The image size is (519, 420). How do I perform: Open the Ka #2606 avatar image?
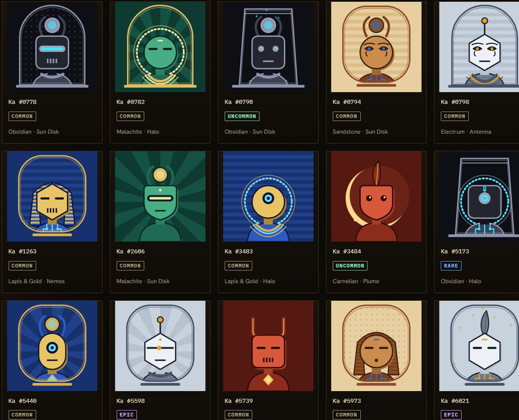point(160,196)
